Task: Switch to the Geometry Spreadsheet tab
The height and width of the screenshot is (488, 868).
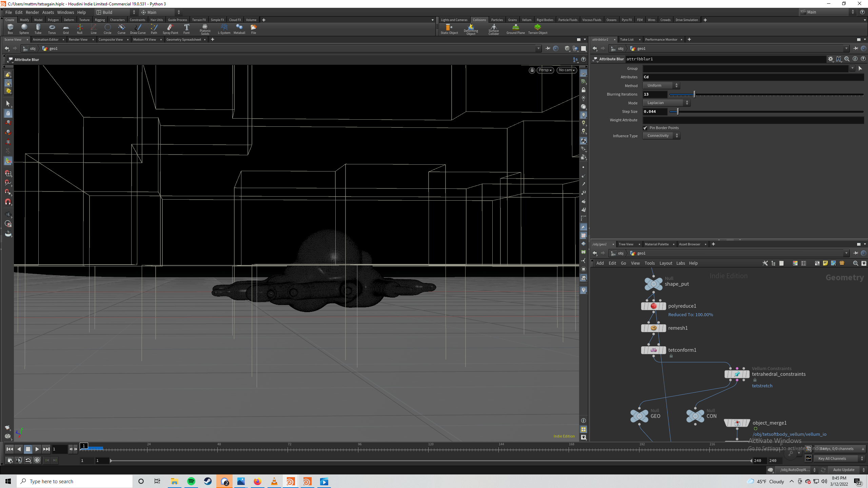Action: [184, 39]
